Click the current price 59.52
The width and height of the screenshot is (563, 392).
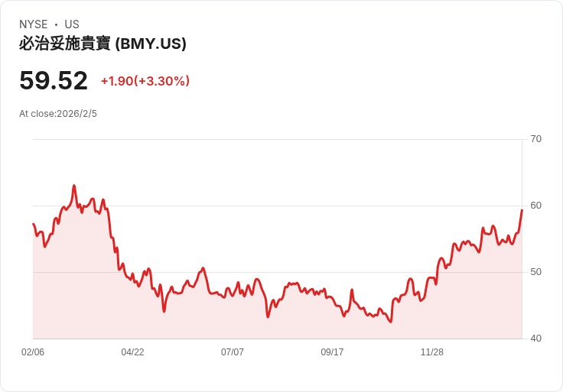pyautogui.click(x=54, y=80)
